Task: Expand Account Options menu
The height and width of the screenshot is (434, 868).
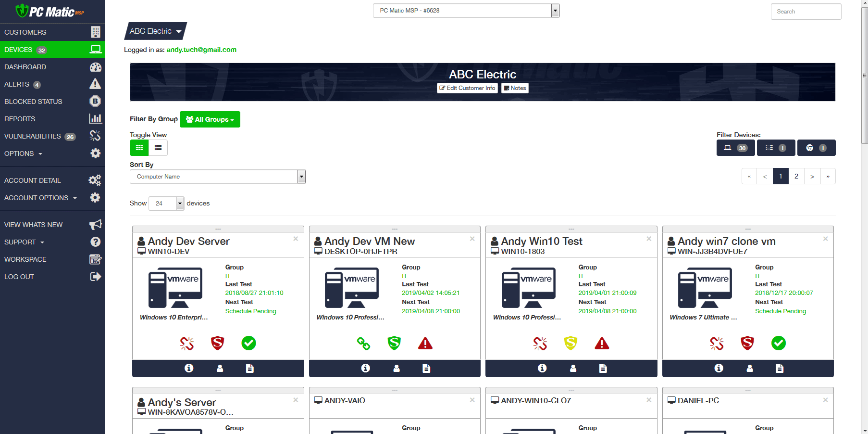Action: (x=52, y=198)
